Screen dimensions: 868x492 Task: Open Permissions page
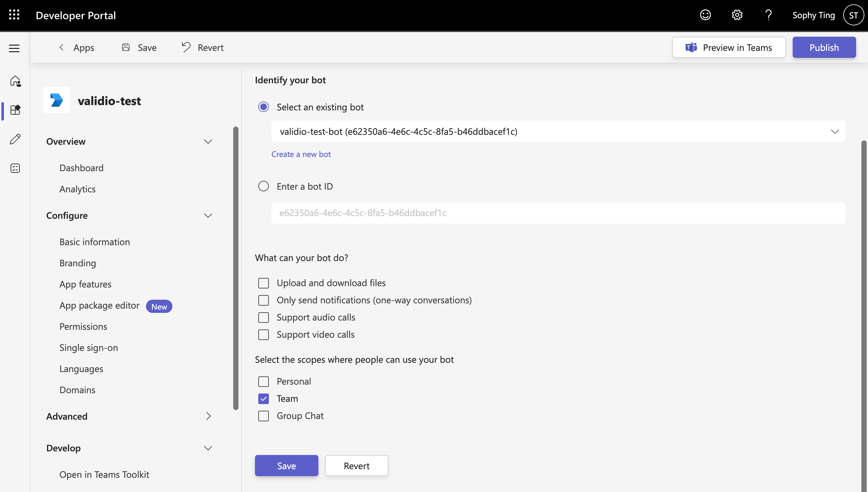pyautogui.click(x=83, y=326)
